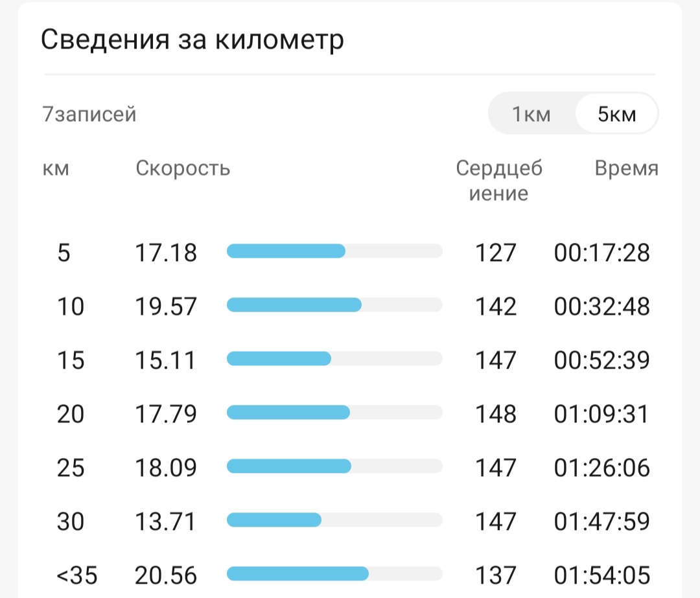Tap the heart rate 142 value
Image resolution: width=700 pixels, height=598 pixels.
496,306
